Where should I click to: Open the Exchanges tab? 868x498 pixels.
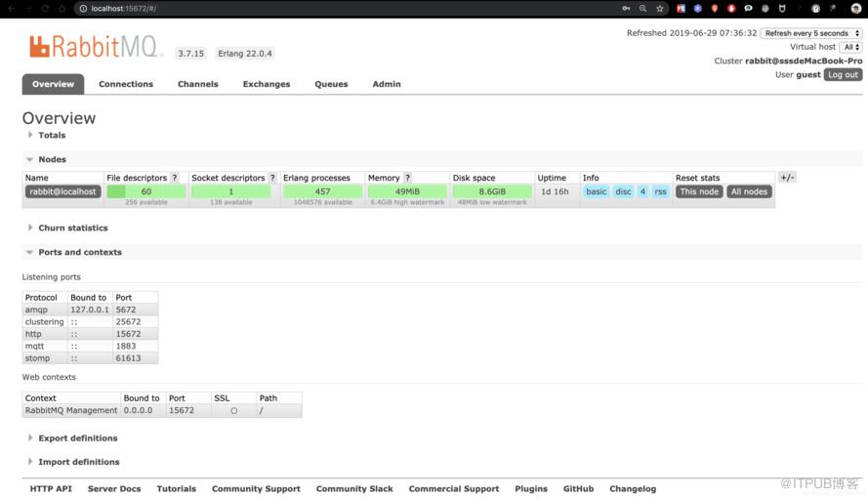[267, 84]
